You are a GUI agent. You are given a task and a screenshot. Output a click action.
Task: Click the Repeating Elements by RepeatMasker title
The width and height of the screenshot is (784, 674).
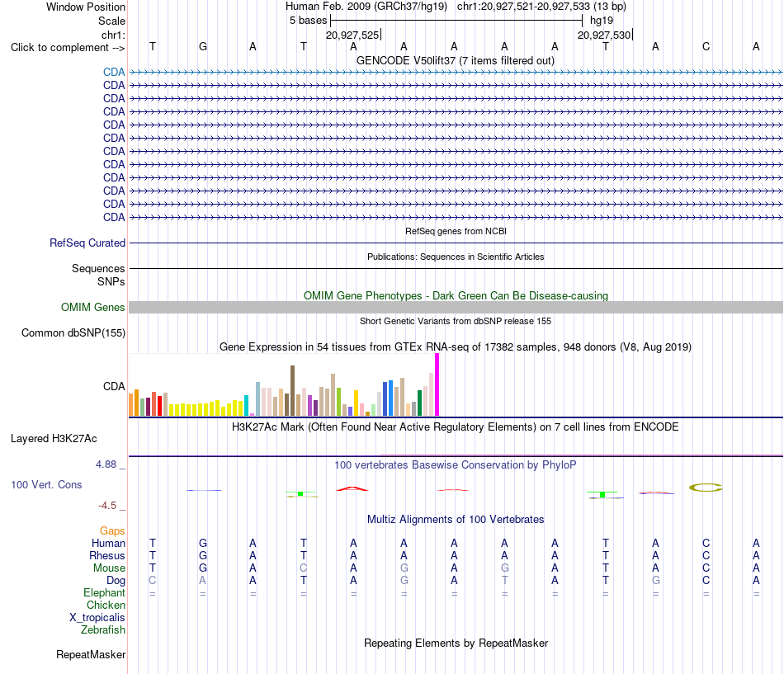click(x=456, y=643)
